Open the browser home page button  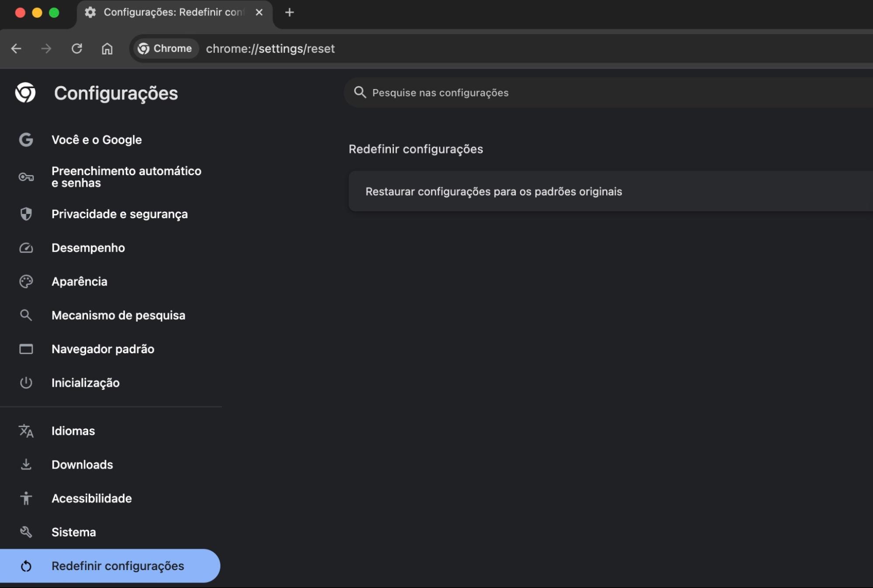point(106,48)
